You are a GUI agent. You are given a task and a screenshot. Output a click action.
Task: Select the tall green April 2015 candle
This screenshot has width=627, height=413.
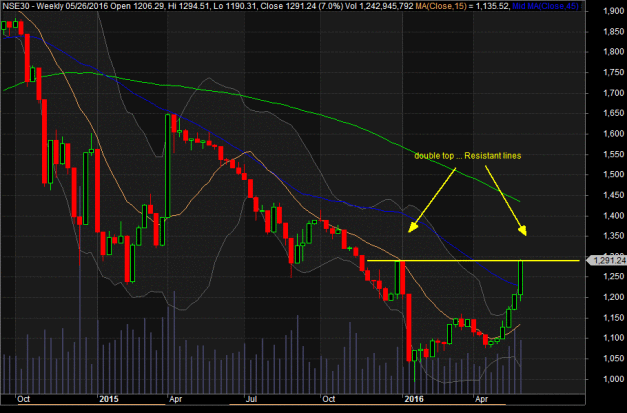pyautogui.click(x=168, y=166)
